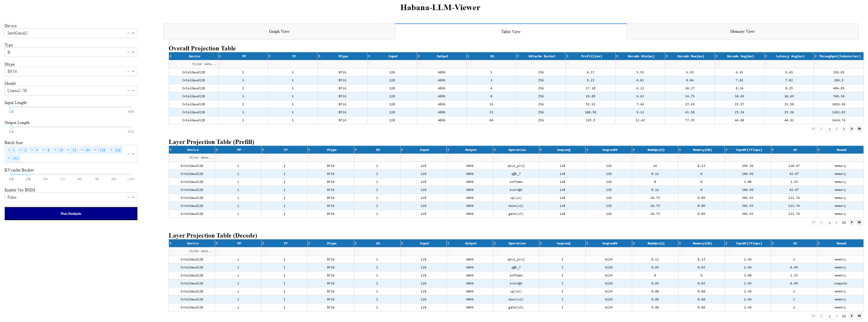Click the Prefill time value 195.9
The image size is (868, 322).
pyautogui.click(x=590, y=120)
